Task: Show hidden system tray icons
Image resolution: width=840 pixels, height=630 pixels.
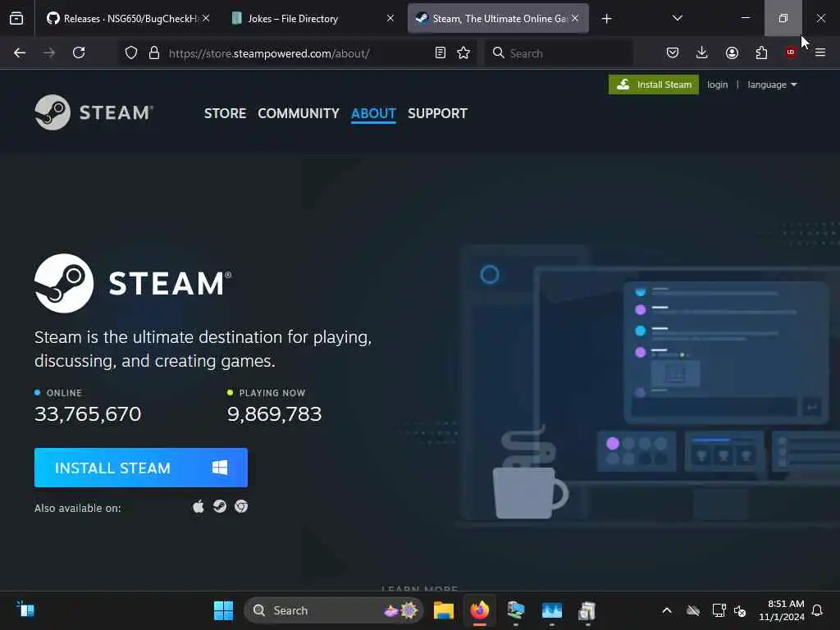Action: pos(667,610)
